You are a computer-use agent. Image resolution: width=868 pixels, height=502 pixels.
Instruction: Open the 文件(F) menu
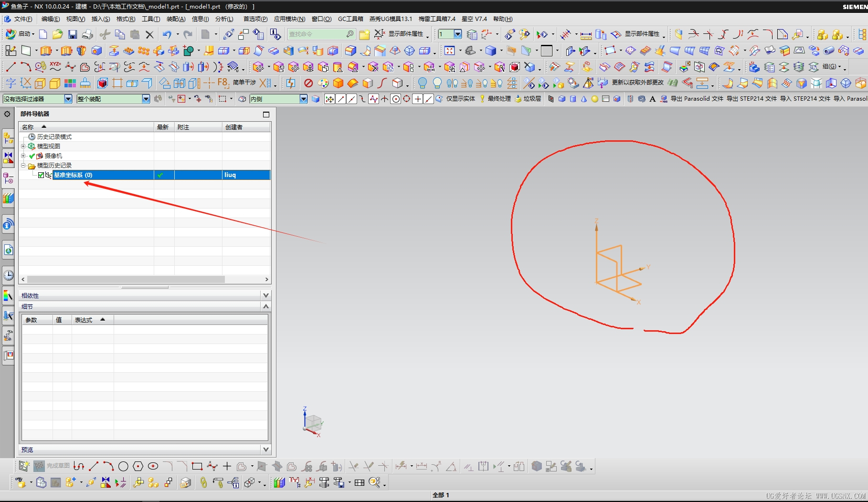[22, 19]
